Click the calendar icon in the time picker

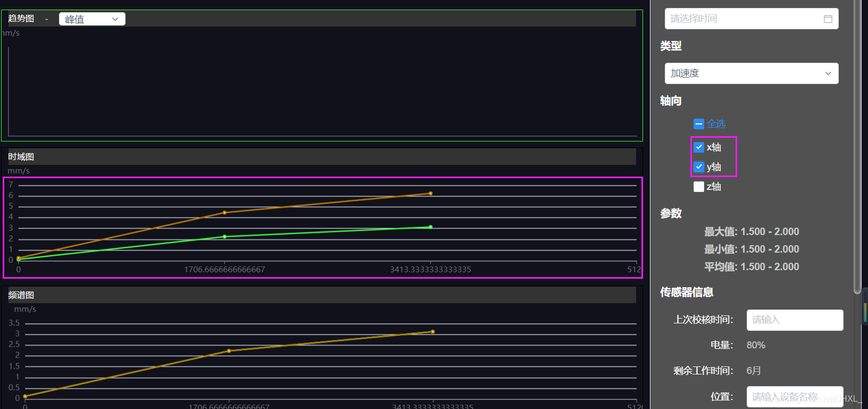point(828,19)
